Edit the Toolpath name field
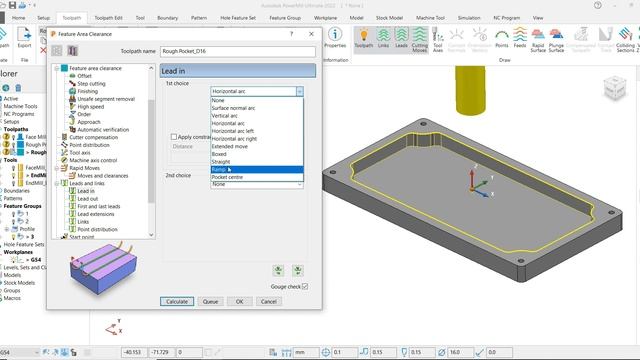 [x=238, y=51]
